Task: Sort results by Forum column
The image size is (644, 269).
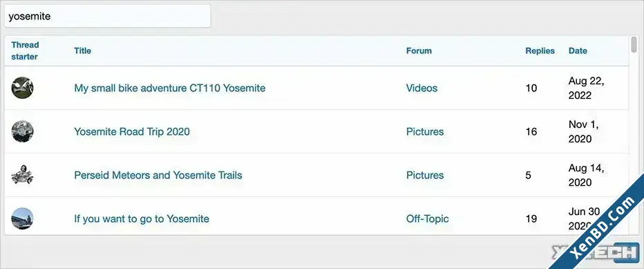Action: coord(419,50)
